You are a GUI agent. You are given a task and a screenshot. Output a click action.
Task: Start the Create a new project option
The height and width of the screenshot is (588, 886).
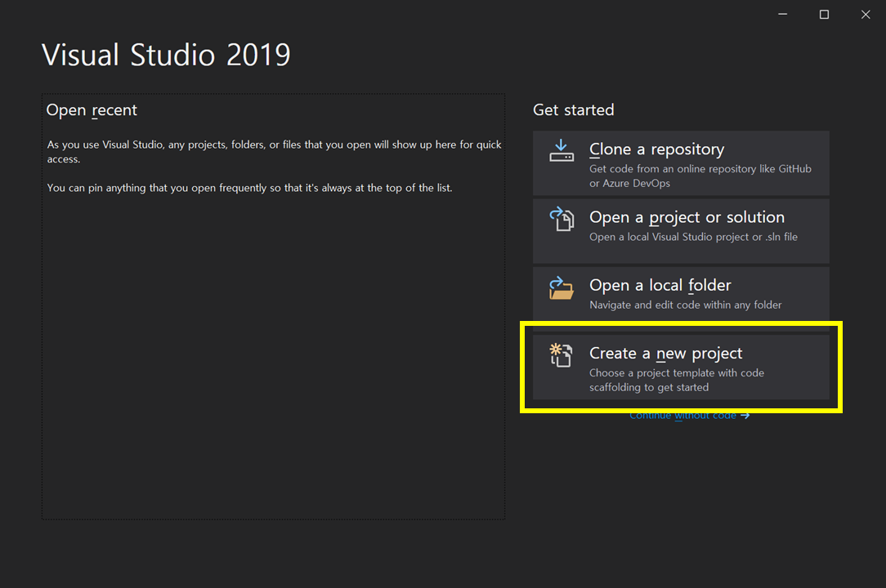tap(681, 367)
